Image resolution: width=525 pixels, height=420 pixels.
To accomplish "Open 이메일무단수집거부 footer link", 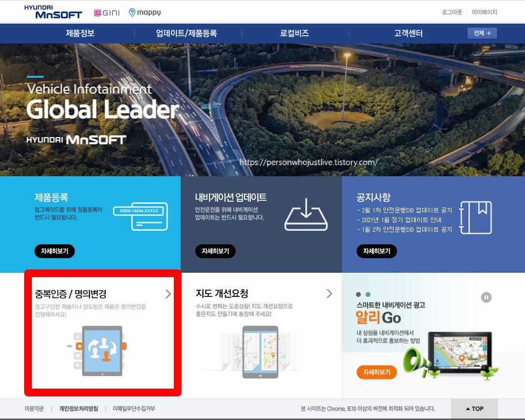I will tap(134, 408).
